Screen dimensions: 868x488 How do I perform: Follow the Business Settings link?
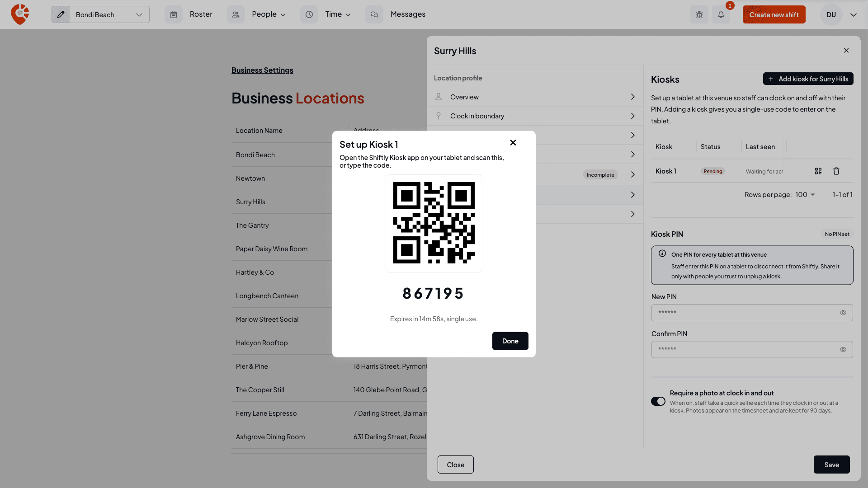click(x=262, y=70)
